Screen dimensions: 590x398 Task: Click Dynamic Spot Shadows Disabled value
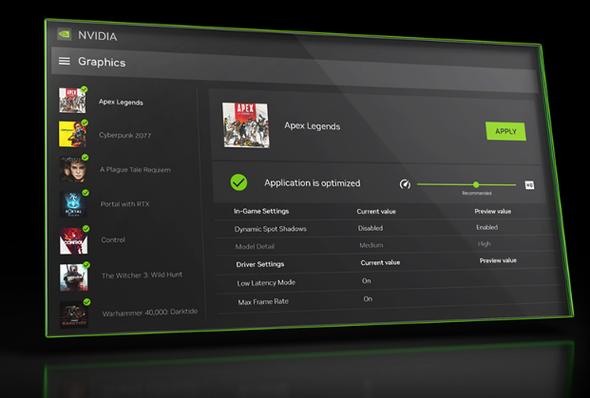coord(370,228)
